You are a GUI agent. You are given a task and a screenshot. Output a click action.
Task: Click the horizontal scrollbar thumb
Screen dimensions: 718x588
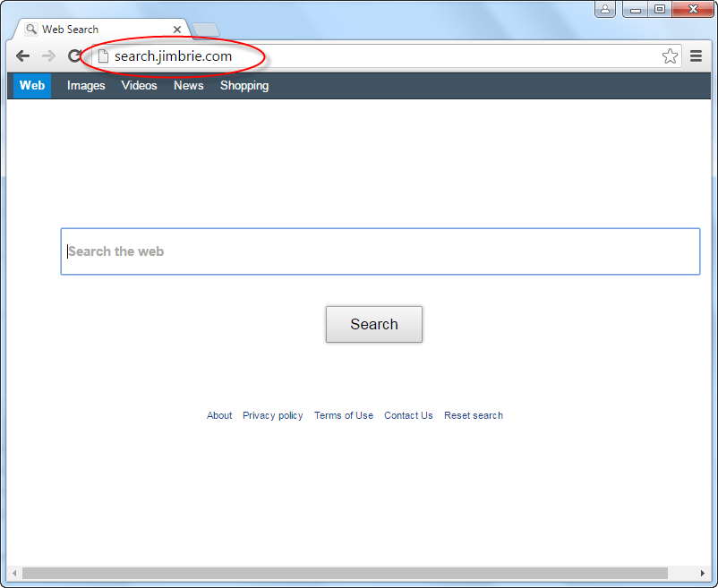coord(345,573)
